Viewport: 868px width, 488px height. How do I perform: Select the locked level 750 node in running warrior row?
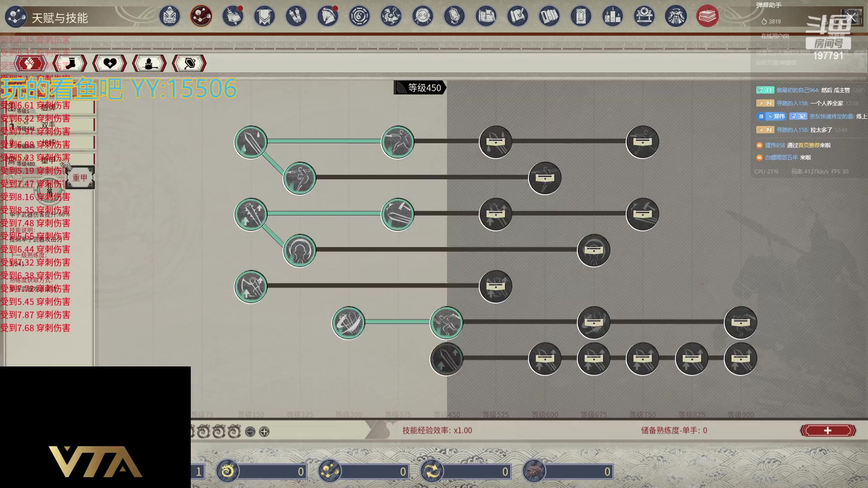pos(642,142)
